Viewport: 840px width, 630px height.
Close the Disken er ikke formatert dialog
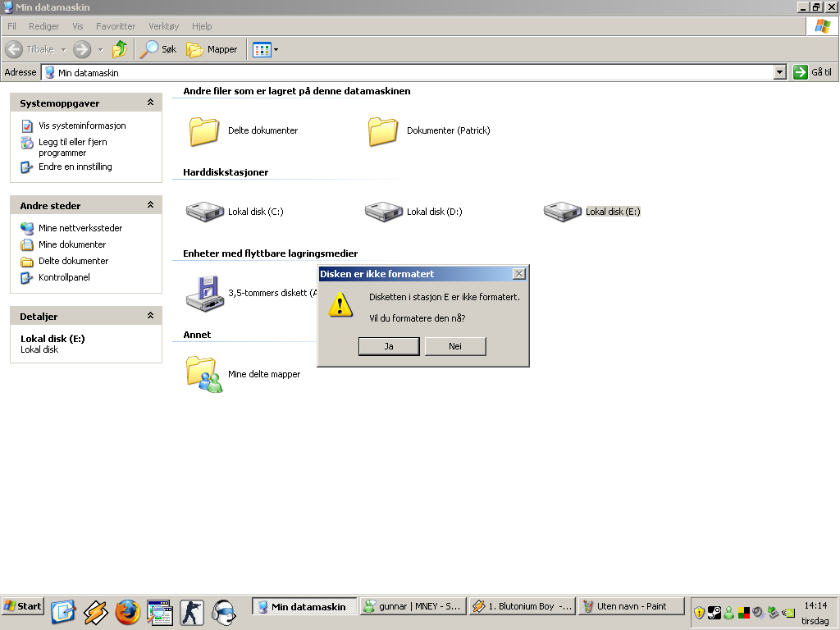pyautogui.click(x=519, y=274)
